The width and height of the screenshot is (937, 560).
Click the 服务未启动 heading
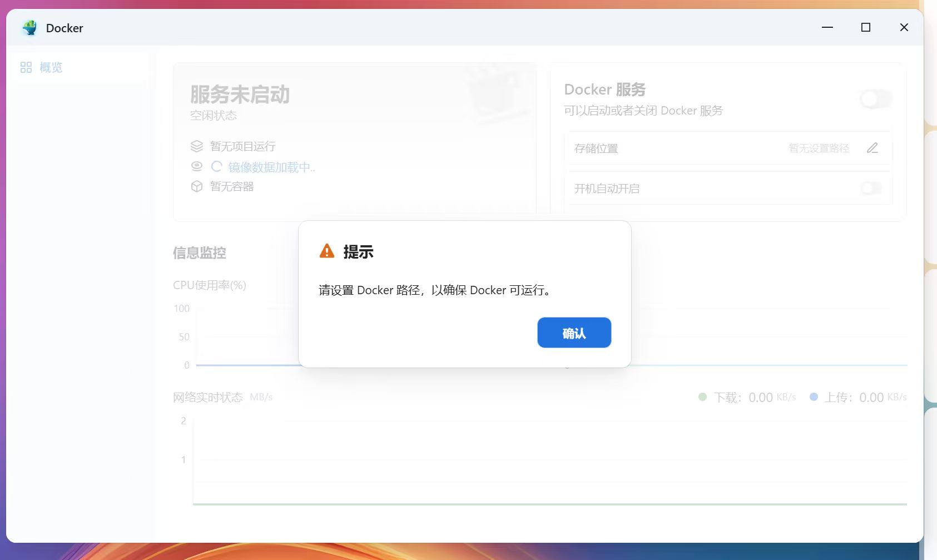point(240,95)
